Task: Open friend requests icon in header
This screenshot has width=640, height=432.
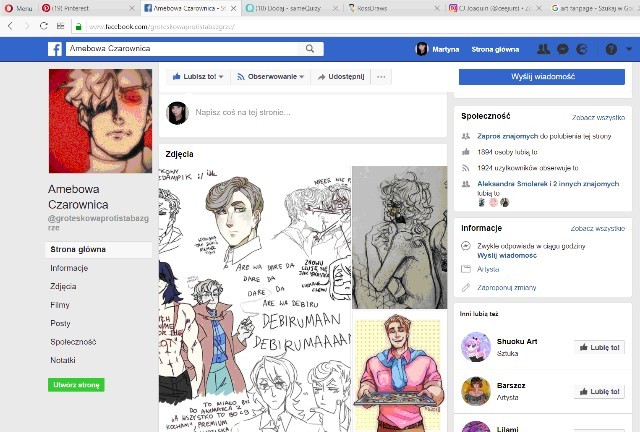Action: tap(543, 49)
